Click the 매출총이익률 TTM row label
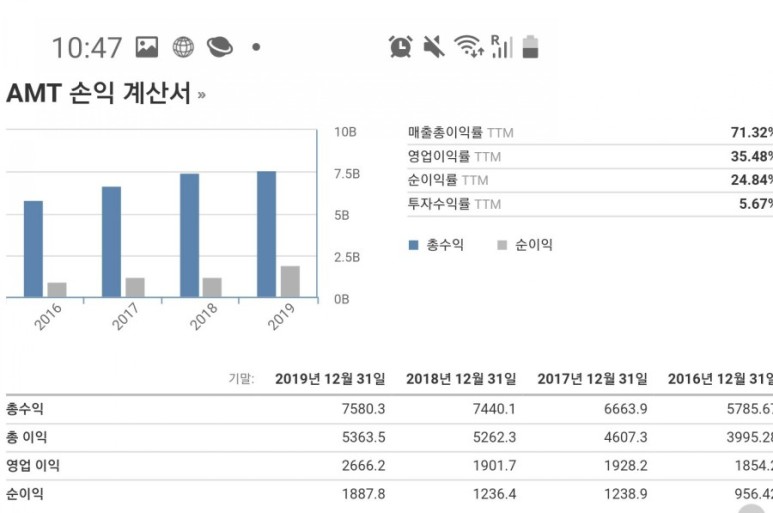Image resolution: width=773 pixels, height=513 pixels. (460, 133)
